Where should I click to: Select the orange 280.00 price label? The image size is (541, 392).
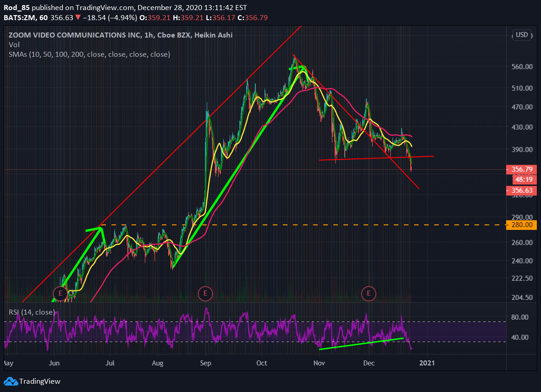(x=522, y=225)
